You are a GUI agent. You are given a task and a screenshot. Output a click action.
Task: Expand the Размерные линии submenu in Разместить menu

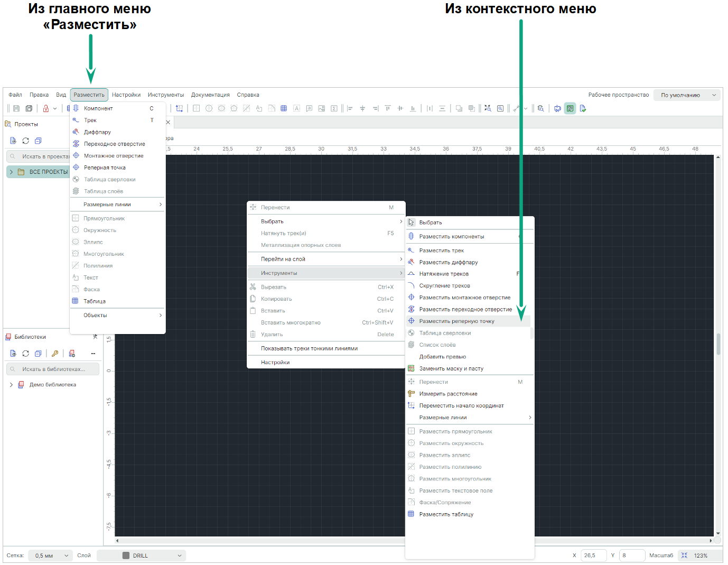point(117,205)
